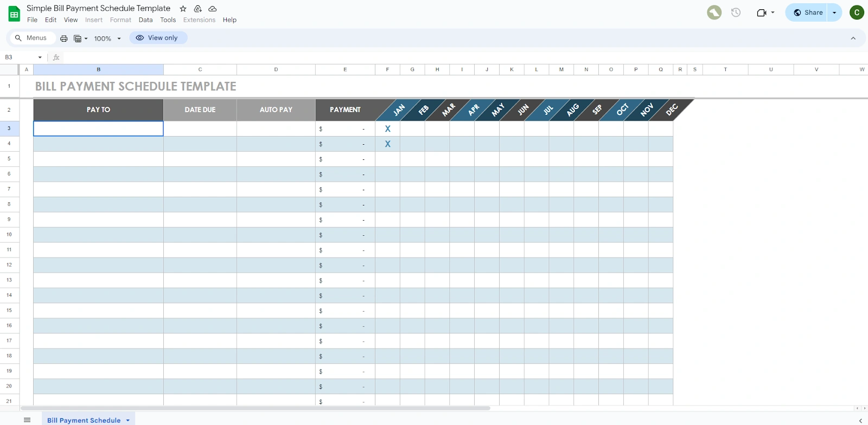Click the JUN month header
Viewport: 868px width, 425px height.
(523, 110)
